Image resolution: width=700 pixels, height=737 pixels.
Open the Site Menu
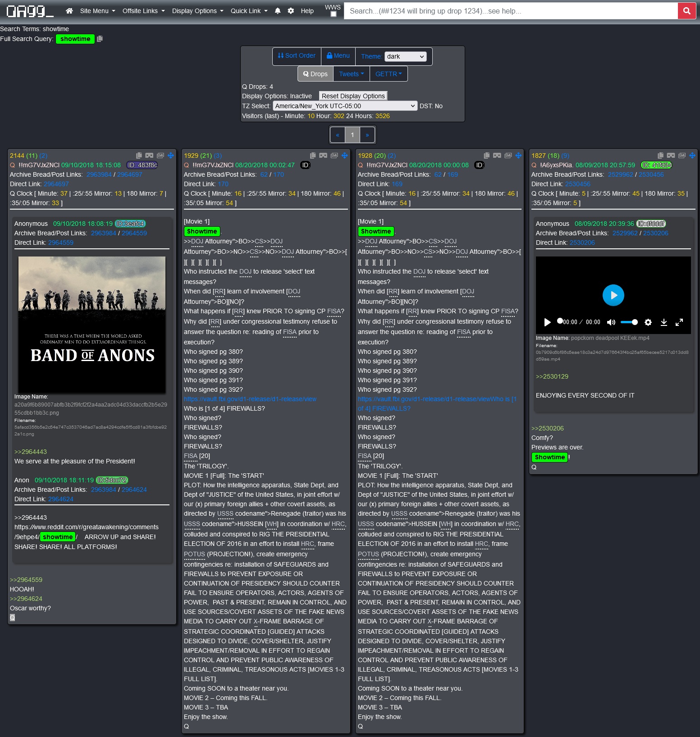coord(97,11)
